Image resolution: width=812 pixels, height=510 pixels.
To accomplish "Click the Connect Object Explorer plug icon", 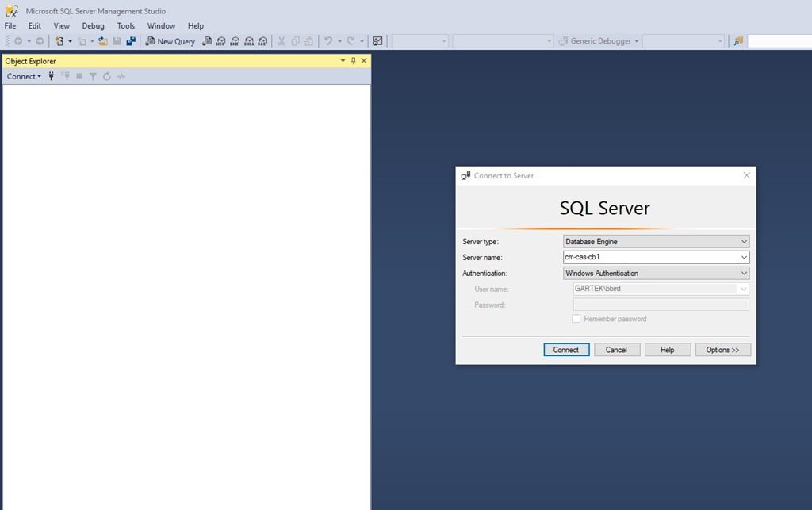I will point(51,77).
